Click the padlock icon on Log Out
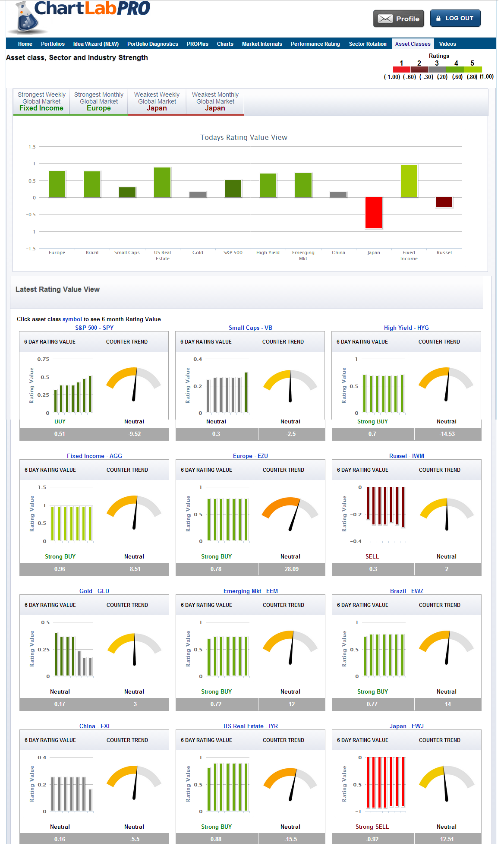The height and width of the screenshot is (846, 504). click(x=438, y=18)
